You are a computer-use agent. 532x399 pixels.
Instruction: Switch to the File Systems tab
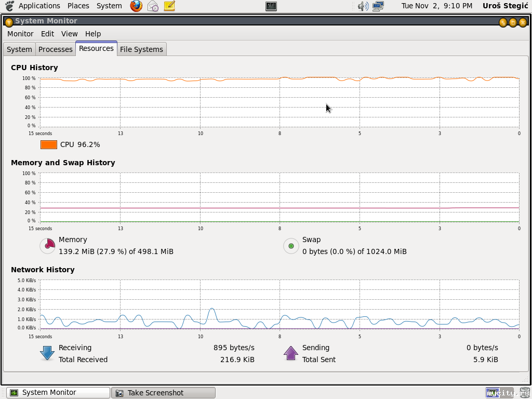coord(141,49)
